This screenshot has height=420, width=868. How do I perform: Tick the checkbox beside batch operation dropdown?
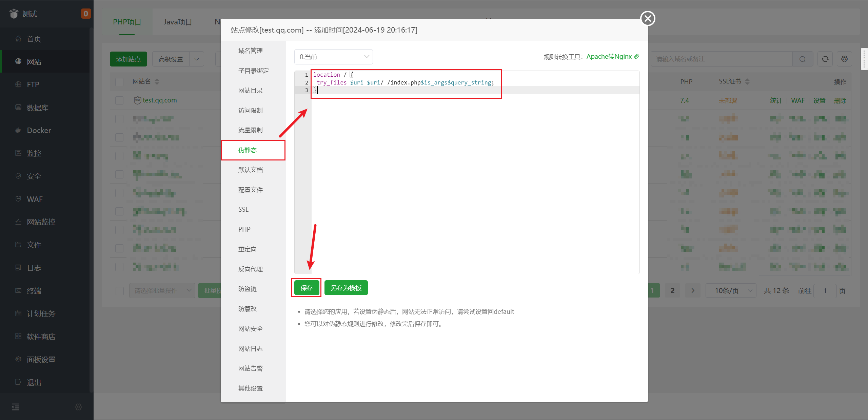120,291
